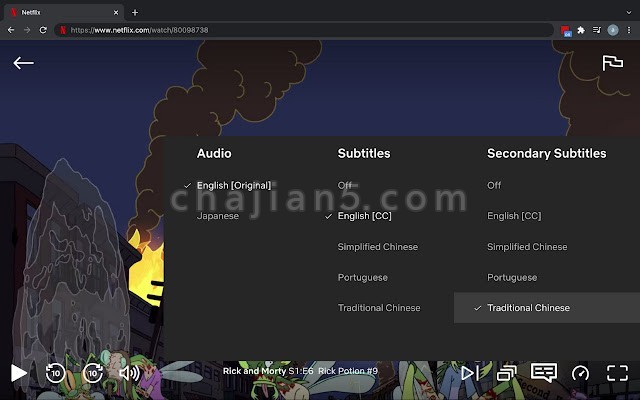Turn Secondary Subtitles Off

tap(494, 185)
